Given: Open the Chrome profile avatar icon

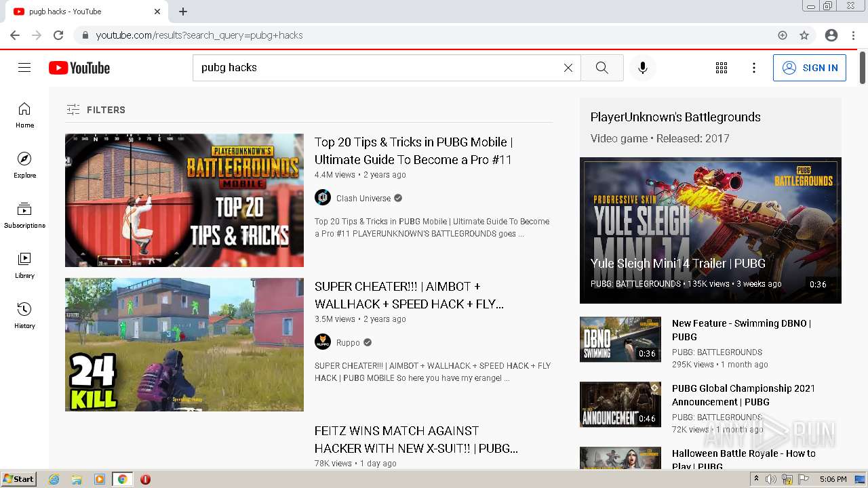Looking at the screenshot, I should (x=831, y=35).
